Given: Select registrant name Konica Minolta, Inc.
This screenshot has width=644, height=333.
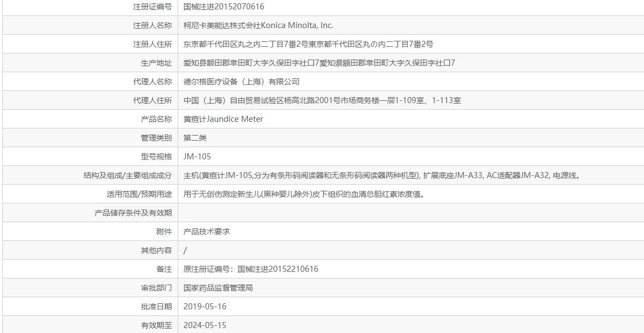Looking at the screenshot, I should point(298,25).
